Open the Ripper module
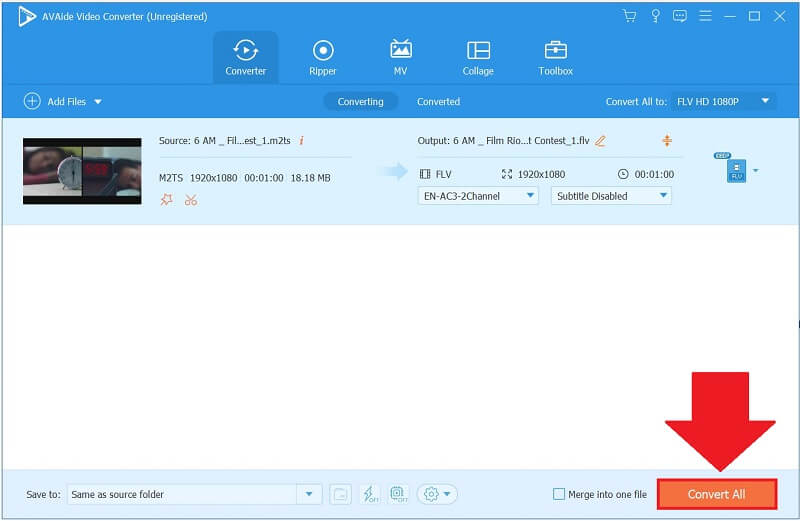Viewport: 800px width, 521px height. [322, 57]
